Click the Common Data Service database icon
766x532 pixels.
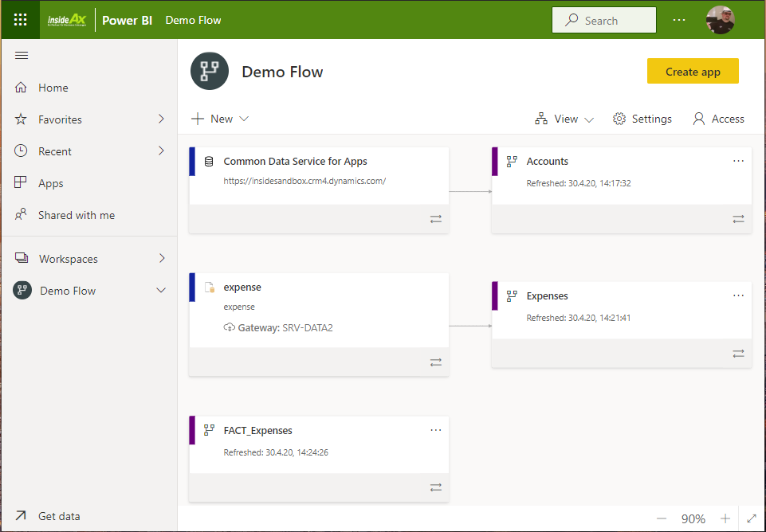[x=209, y=162]
